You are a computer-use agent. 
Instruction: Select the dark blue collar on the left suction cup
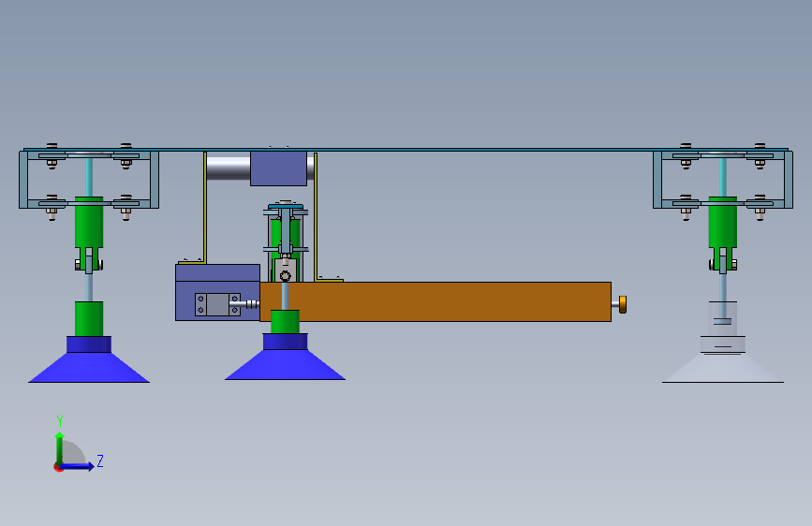click(89, 344)
